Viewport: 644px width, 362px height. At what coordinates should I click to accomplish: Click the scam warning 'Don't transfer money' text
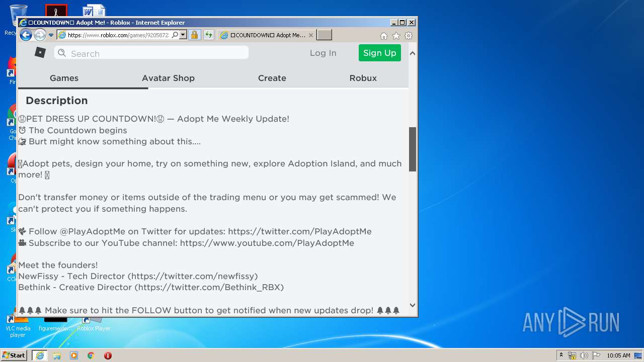click(x=207, y=203)
